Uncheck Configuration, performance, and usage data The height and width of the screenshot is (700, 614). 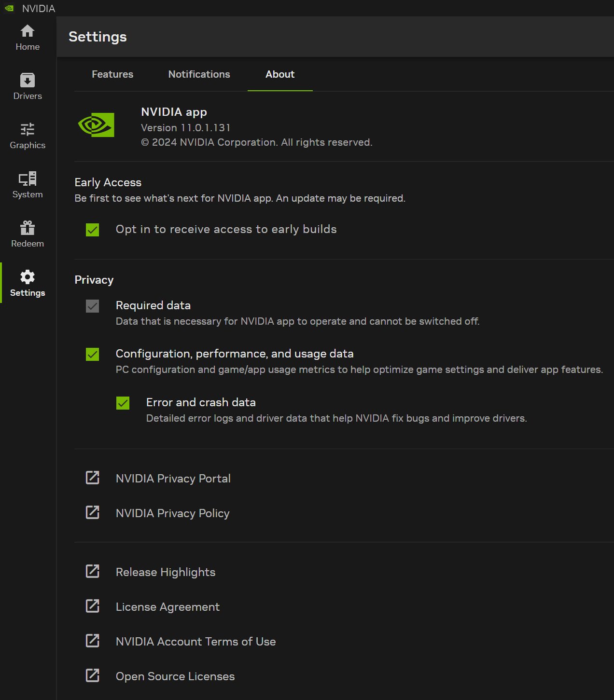pos(92,355)
